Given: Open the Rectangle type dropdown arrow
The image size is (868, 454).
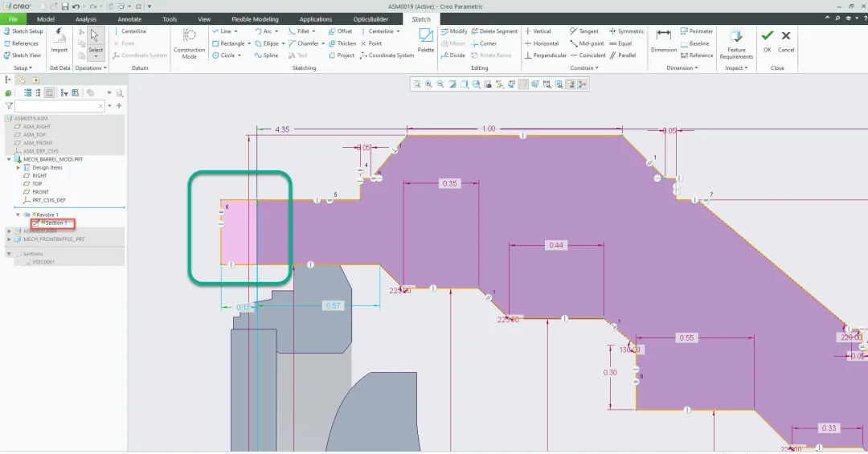Looking at the screenshot, I should (249, 43).
